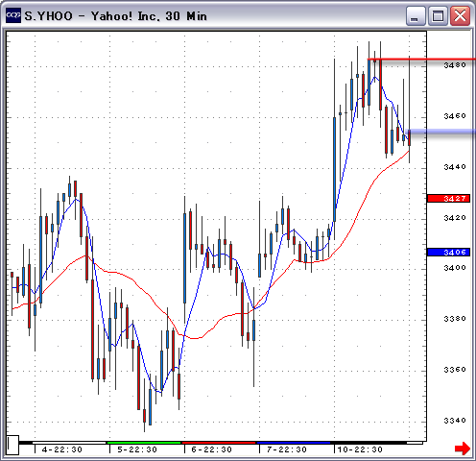Click the 3480 price scale label

tap(455, 65)
